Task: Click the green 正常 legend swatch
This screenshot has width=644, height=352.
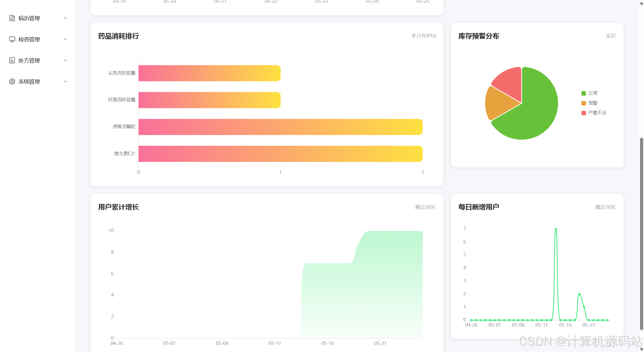Action: point(584,93)
